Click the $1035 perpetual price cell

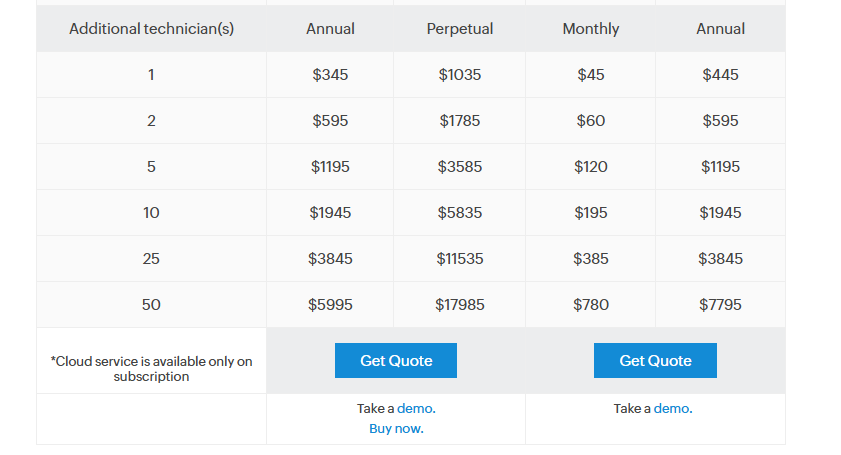click(x=460, y=75)
